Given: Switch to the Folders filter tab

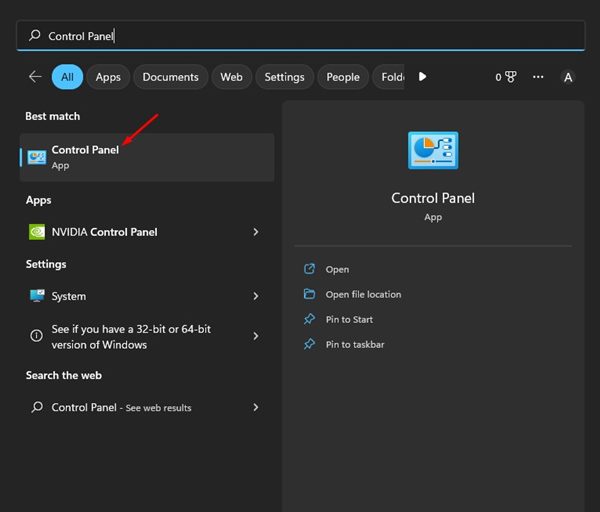Looking at the screenshot, I should [389, 77].
